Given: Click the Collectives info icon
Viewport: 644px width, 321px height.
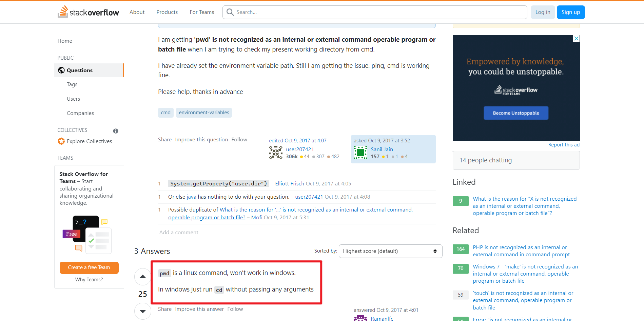Looking at the screenshot, I should click(x=116, y=131).
